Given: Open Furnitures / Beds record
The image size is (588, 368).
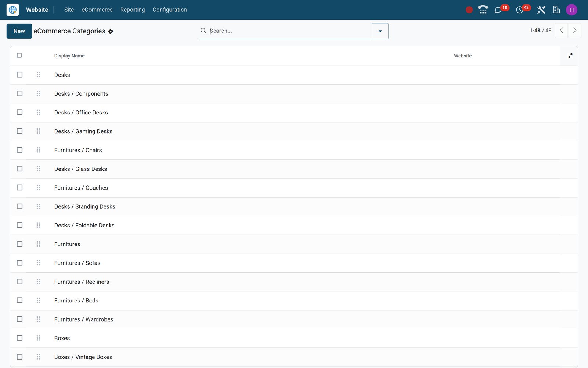Looking at the screenshot, I should [x=76, y=301].
